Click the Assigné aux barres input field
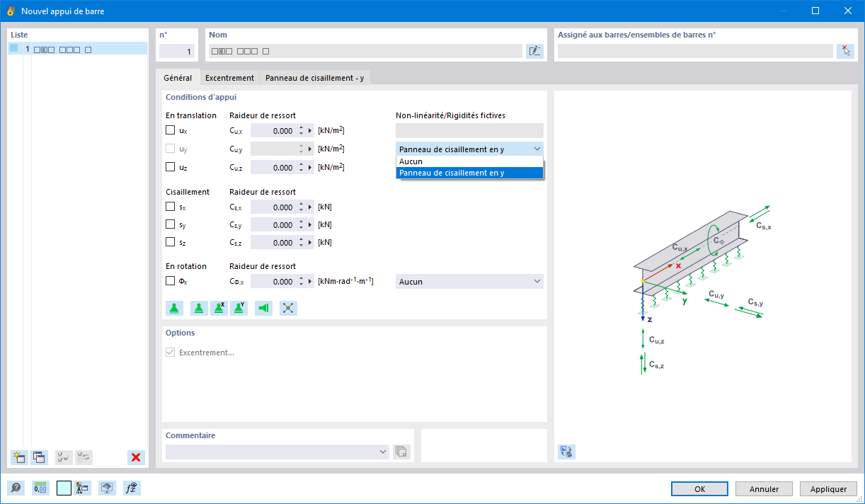This screenshot has width=865, height=504. pos(695,51)
